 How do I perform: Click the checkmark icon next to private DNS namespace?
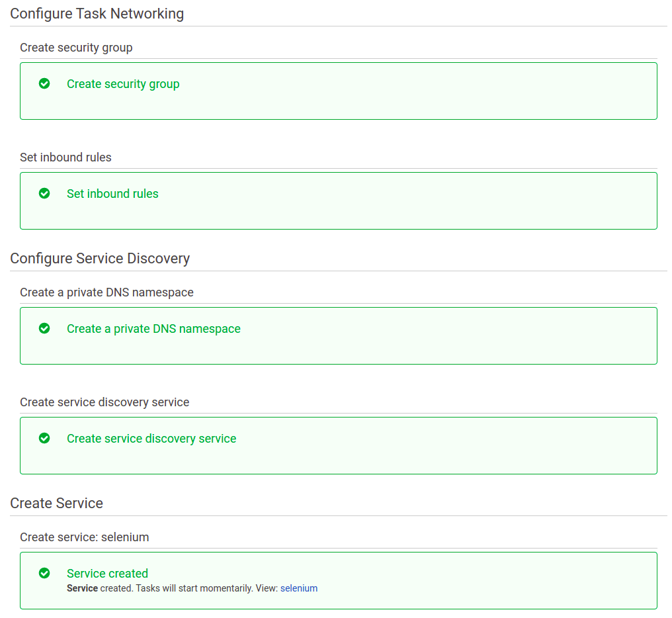pos(44,328)
